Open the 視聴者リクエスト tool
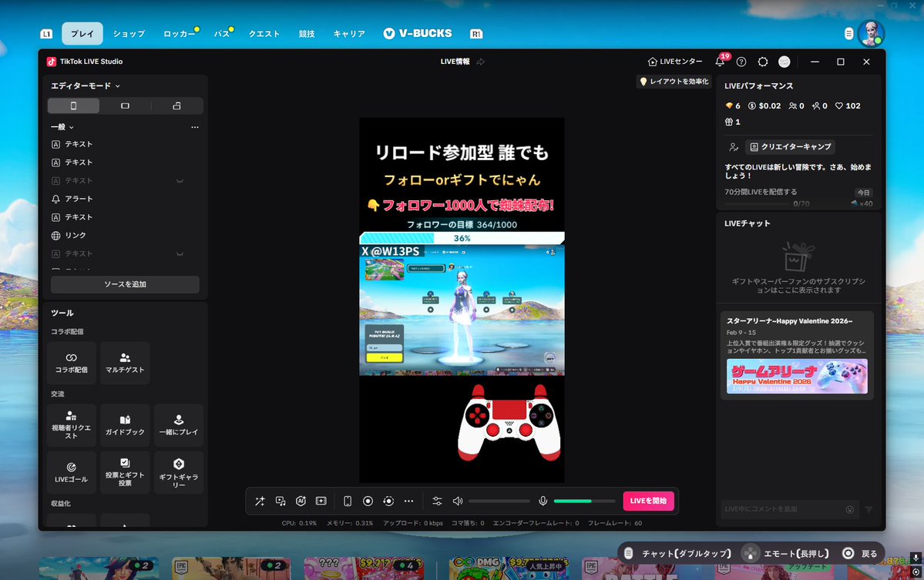 click(x=72, y=425)
